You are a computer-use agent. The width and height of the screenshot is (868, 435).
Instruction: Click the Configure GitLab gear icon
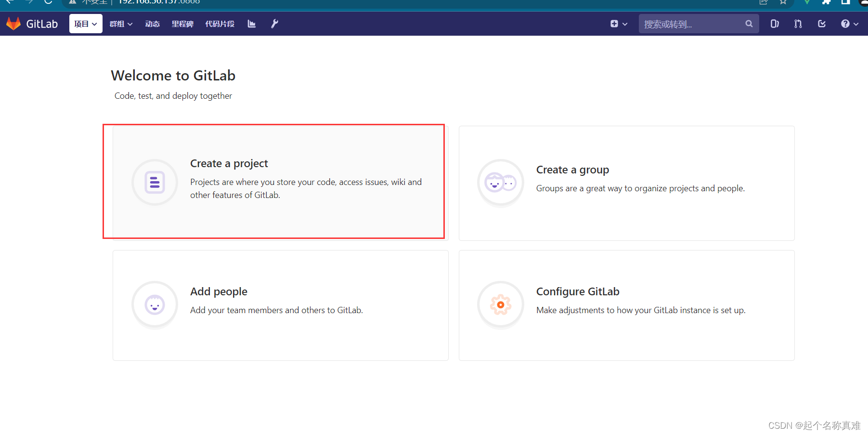pyautogui.click(x=501, y=304)
